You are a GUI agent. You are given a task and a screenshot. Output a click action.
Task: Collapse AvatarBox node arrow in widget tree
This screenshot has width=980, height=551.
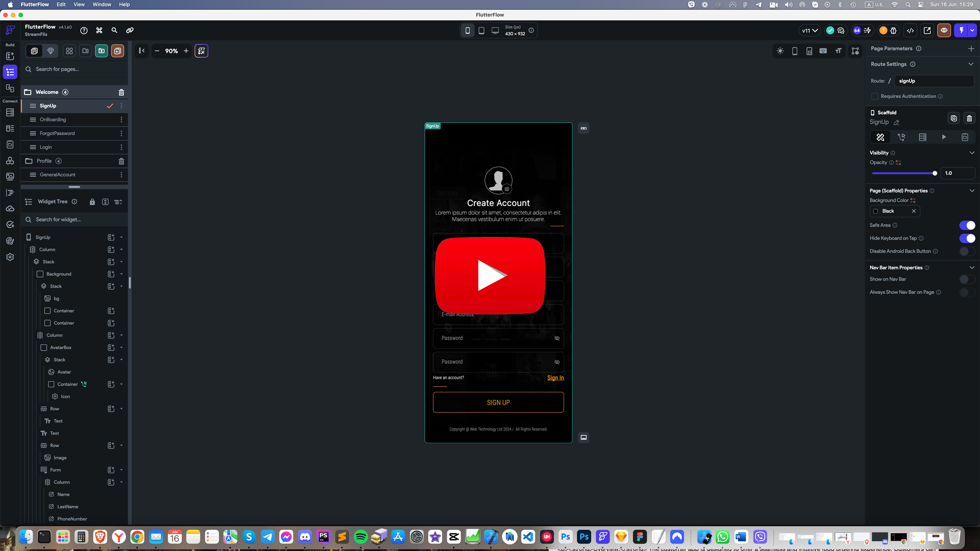click(122, 348)
